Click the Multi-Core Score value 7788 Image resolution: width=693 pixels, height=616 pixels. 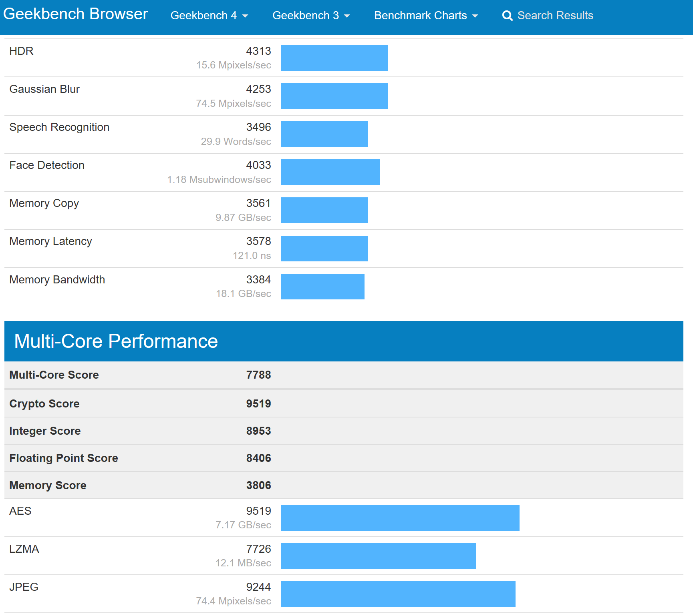point(258,375)
